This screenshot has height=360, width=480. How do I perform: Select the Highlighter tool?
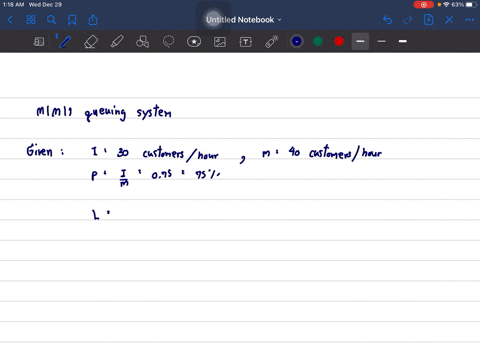[x=117, y=42]
